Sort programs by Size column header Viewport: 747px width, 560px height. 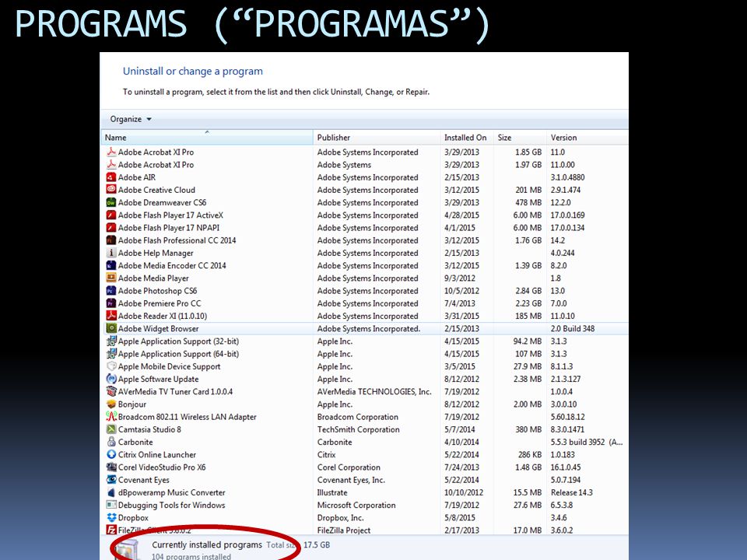click(x=520, y=138)
